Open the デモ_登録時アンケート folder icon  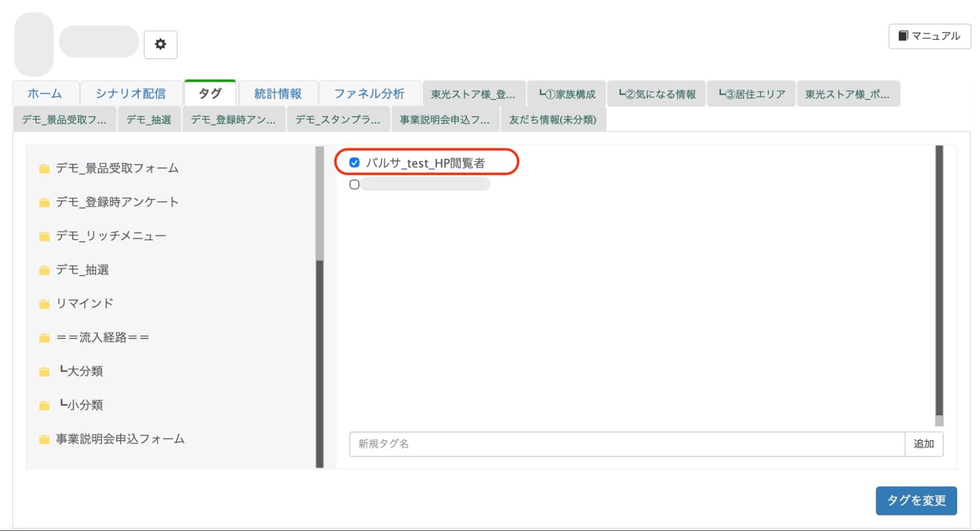[45, 202]
